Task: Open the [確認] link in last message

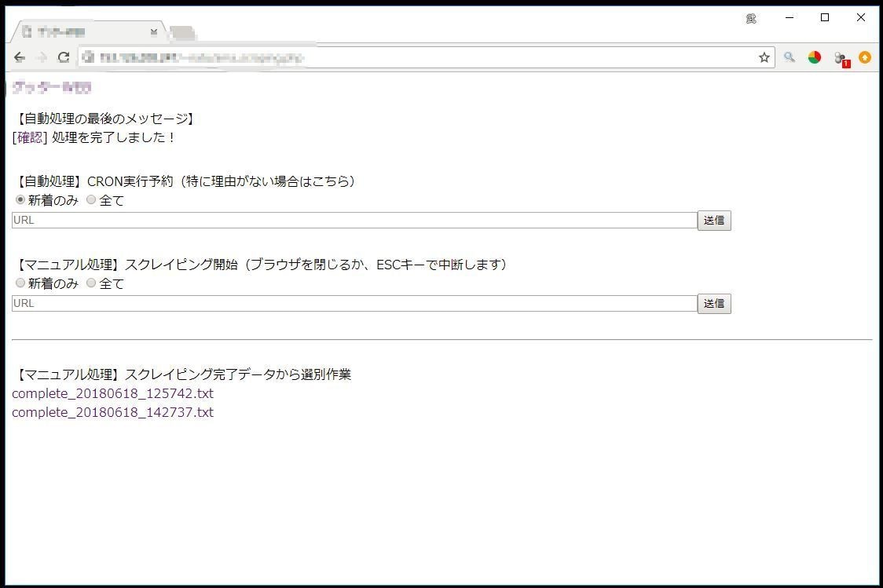Action: click(x=29, y=137)
